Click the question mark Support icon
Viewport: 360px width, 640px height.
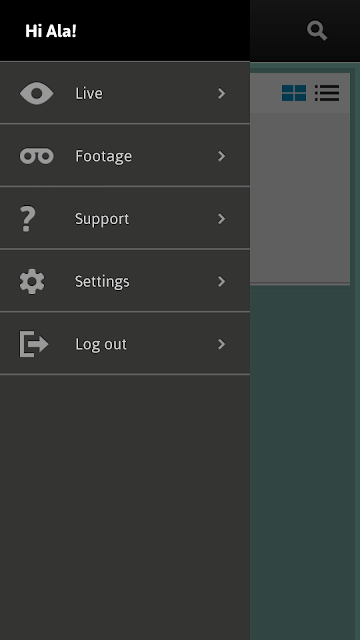click(x=28, y=219)
